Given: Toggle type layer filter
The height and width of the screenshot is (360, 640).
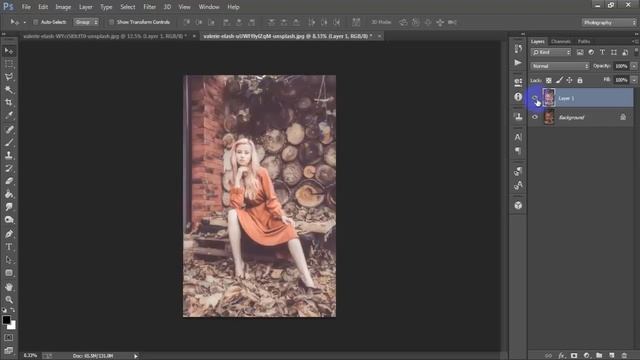Looking at the screenshot, I should pos(602,52).
